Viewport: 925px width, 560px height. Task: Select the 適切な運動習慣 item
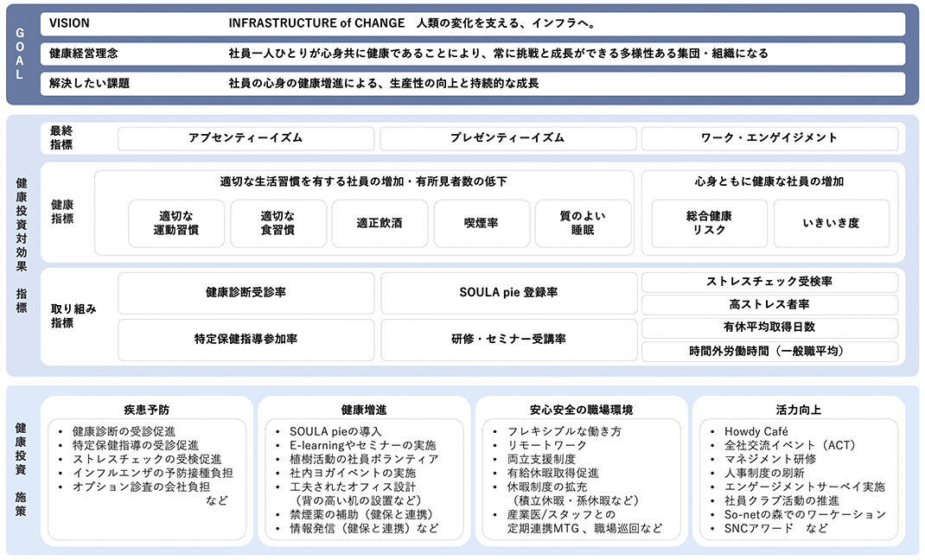pos(175,223)
